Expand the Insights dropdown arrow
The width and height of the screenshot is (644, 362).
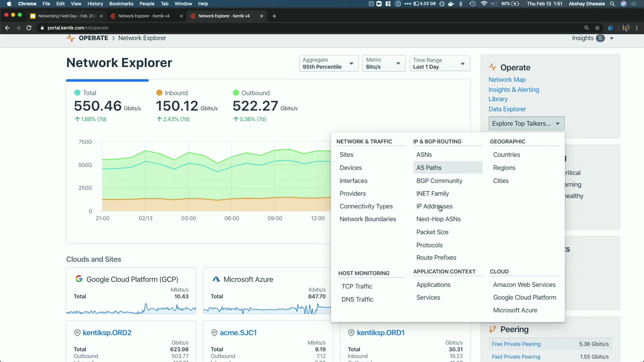point(612,38)
